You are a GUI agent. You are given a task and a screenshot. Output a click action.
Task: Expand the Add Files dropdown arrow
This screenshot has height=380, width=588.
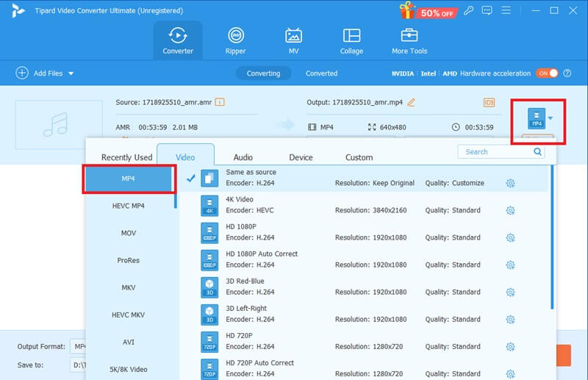coord(71,74)
